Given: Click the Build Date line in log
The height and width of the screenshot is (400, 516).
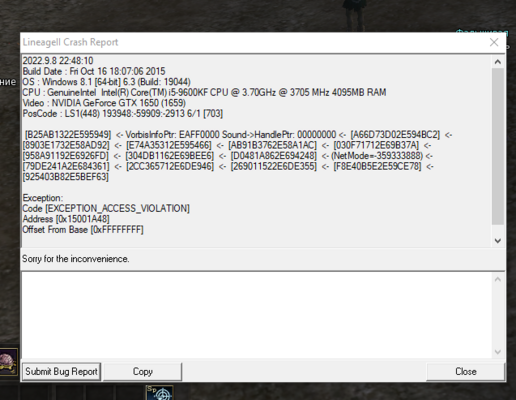Looking at the screenshot, I should tap(94, 71).
